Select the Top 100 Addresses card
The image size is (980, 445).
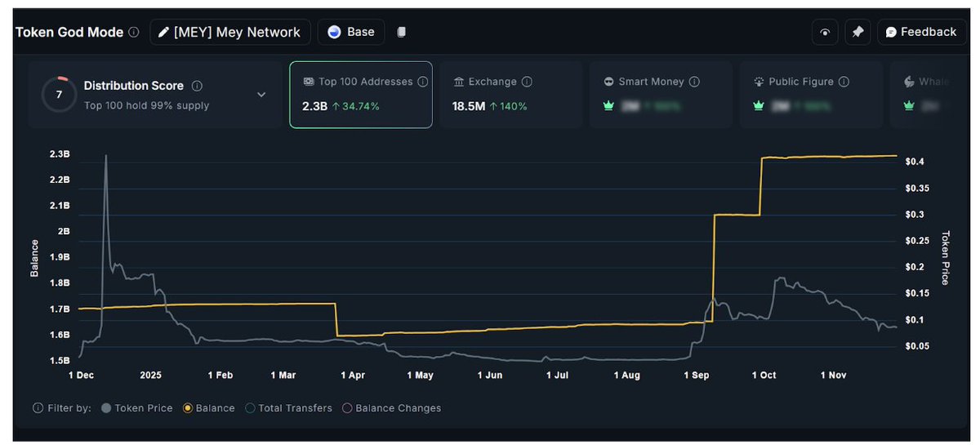click(x=361, y=95)
